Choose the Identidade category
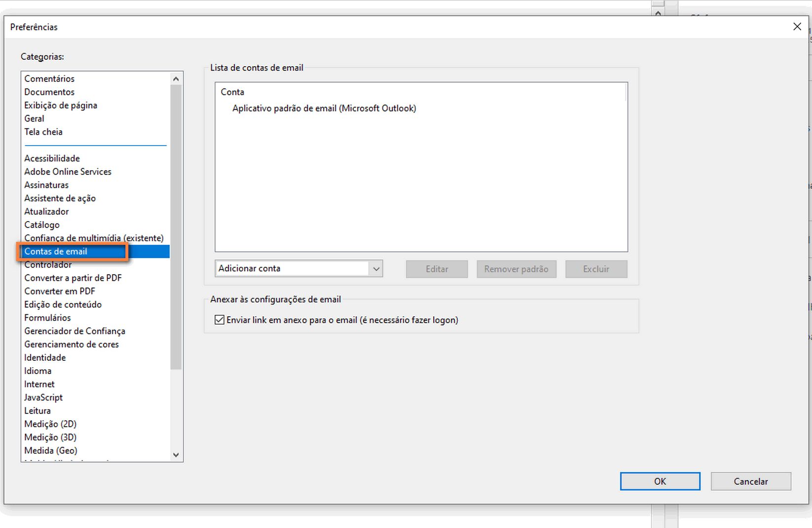Screen dimensions: 812x528 click(45, 358)
